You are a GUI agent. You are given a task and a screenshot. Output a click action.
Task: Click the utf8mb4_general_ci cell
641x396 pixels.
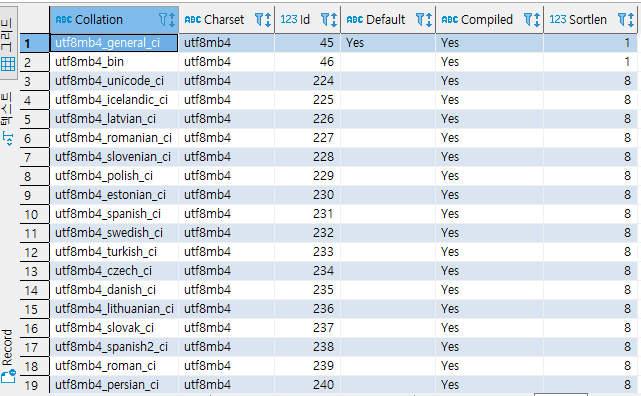click(114, 43)
